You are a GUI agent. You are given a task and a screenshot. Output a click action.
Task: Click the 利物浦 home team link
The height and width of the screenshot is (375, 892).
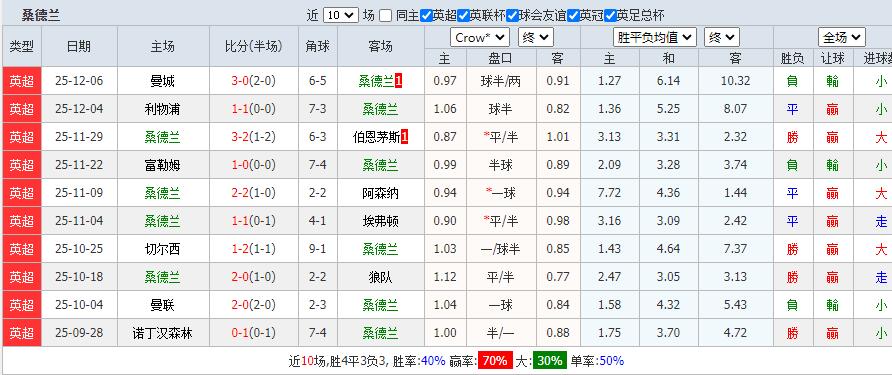coord(163,109)
